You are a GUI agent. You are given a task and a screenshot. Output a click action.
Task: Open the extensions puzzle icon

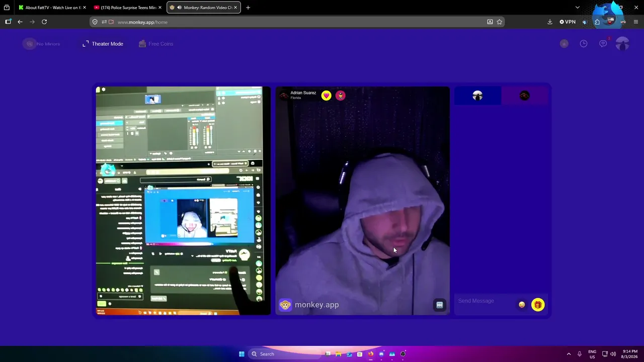tap(597, 22)
